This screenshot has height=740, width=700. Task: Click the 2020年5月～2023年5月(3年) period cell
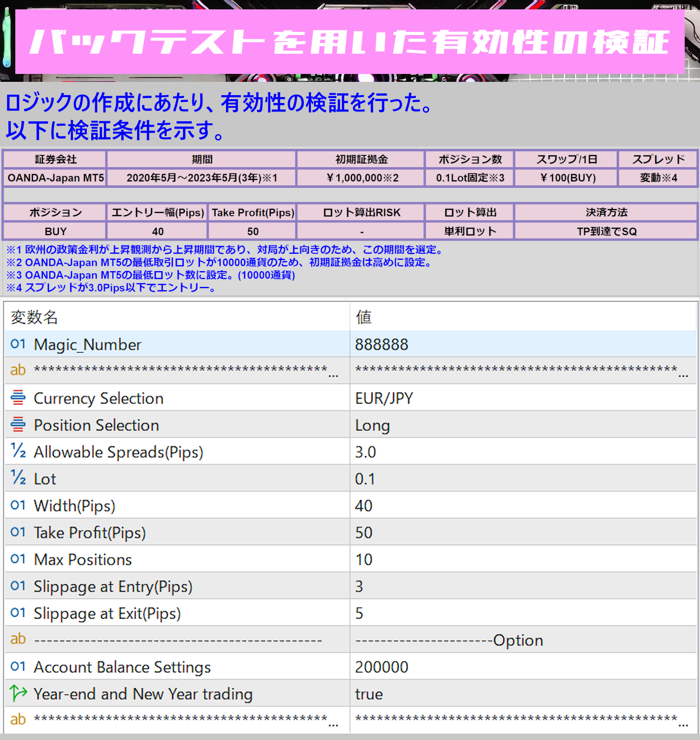[x=202, y=177]
